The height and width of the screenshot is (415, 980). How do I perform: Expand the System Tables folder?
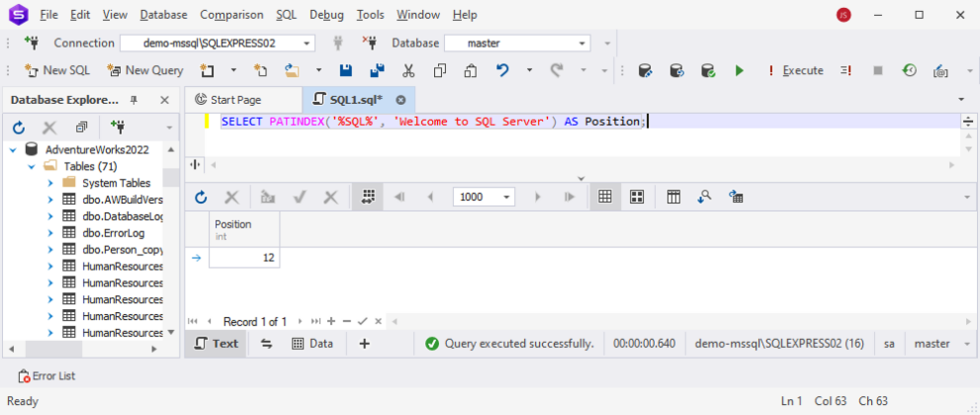point(50,183)
